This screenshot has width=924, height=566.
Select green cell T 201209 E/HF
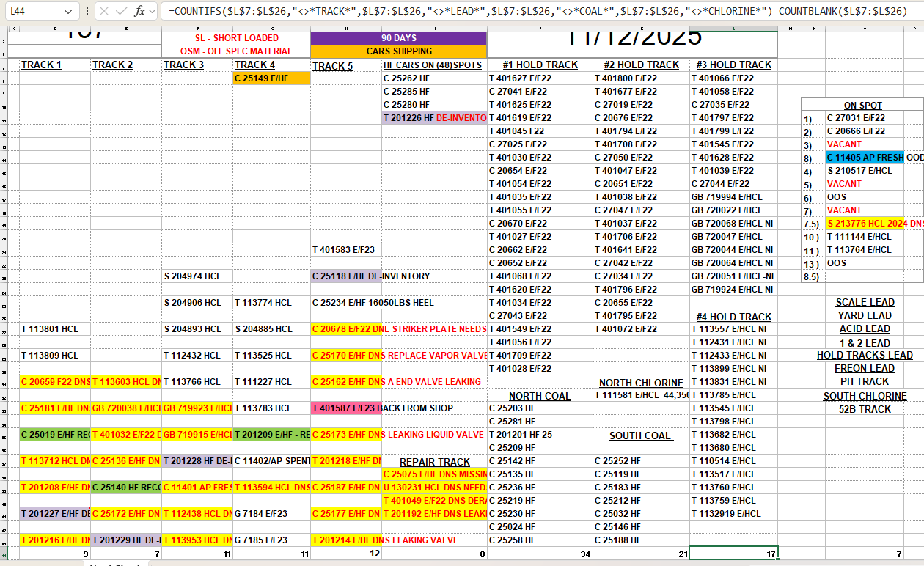click(x=271, y=434)
